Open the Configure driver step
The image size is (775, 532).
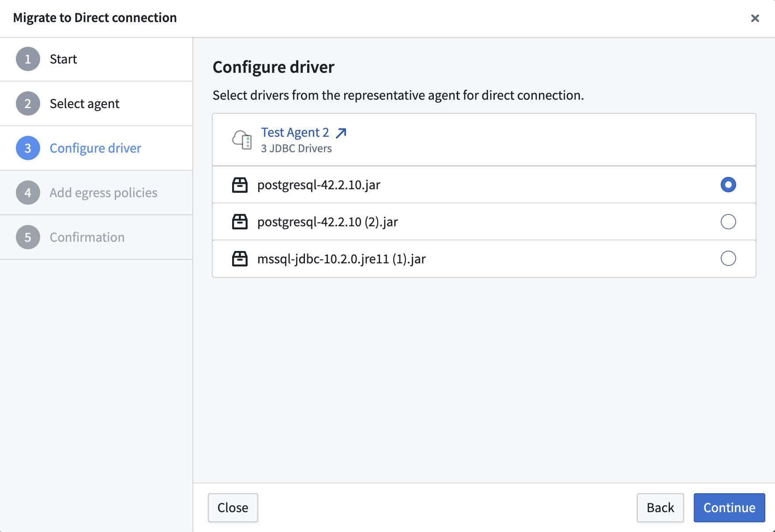coord(95,148)
